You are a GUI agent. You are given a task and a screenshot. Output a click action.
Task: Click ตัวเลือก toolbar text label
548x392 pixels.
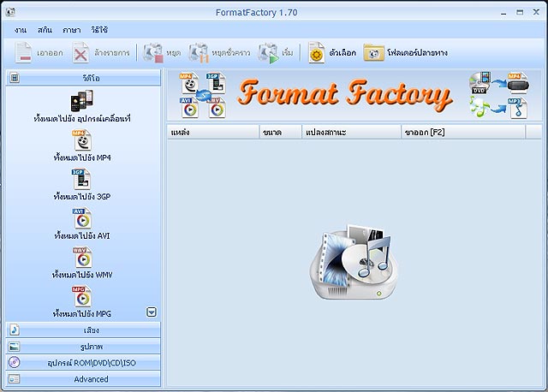point(342,53)
